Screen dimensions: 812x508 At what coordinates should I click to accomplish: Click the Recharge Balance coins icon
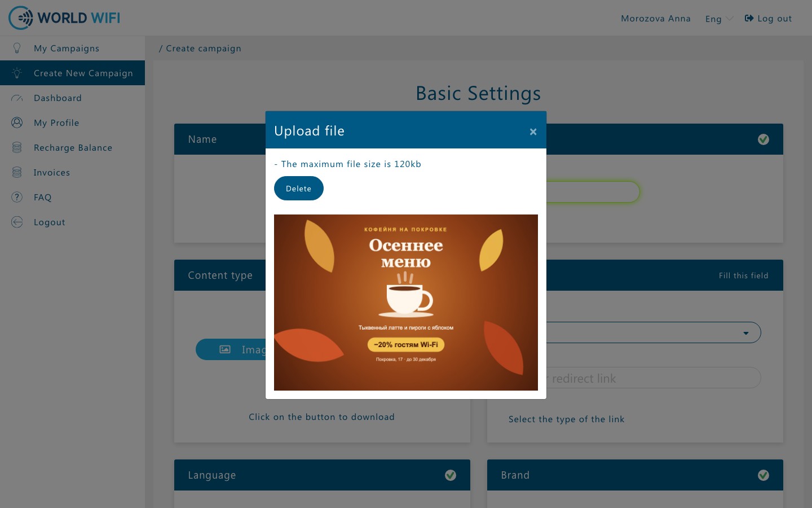(x=17, y=147)
